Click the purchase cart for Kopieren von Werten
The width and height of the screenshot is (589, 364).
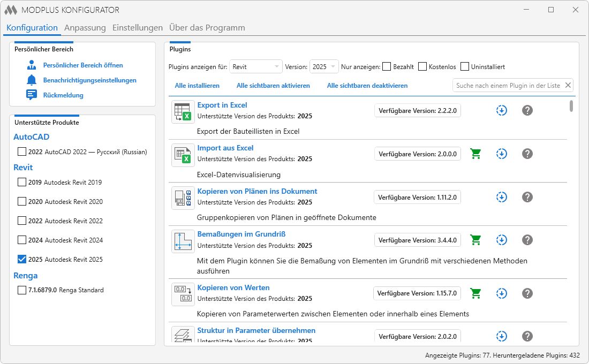(475, 293)
